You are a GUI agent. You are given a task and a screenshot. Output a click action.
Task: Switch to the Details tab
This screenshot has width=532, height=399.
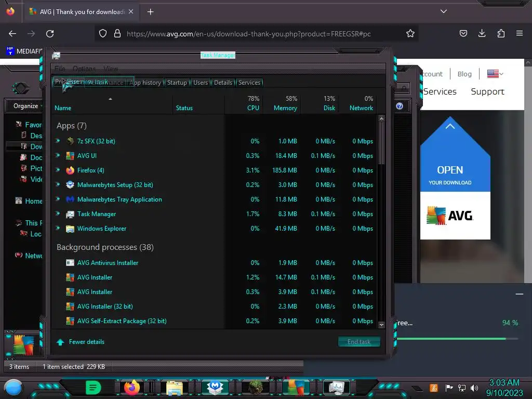223,83
